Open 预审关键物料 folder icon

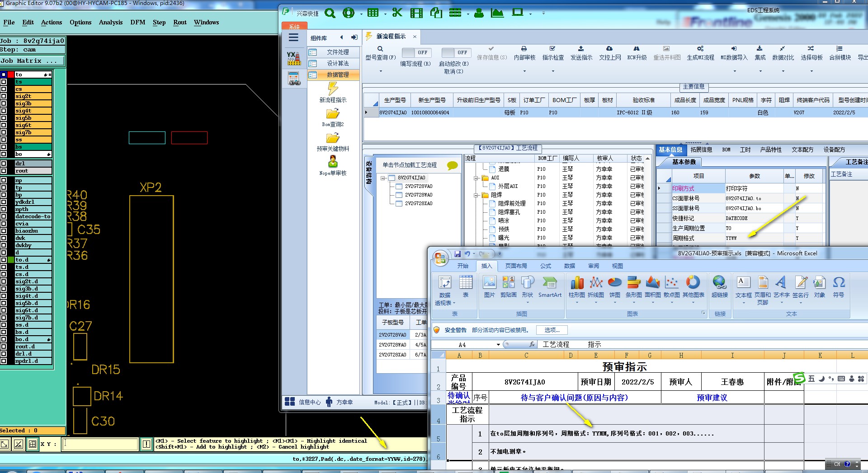pos(333,138)
